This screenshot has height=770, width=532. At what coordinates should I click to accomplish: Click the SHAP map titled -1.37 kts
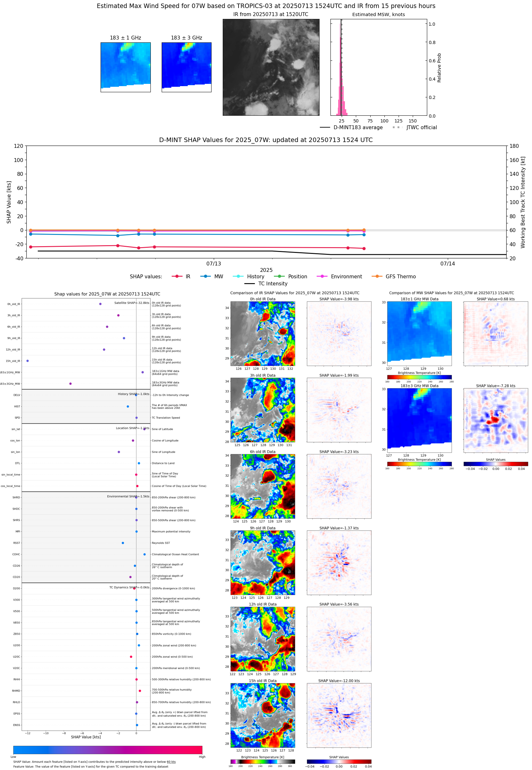point(339,562)
